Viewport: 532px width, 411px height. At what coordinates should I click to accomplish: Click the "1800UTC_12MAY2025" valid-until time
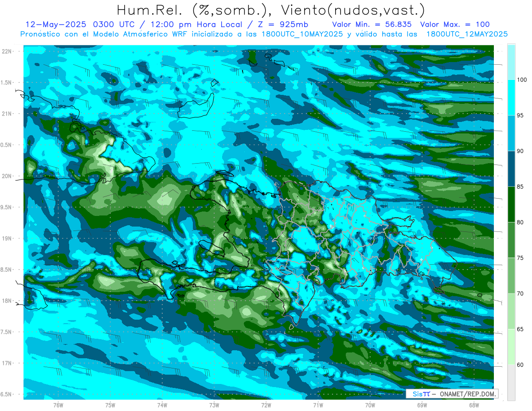(x=467, y=34)
